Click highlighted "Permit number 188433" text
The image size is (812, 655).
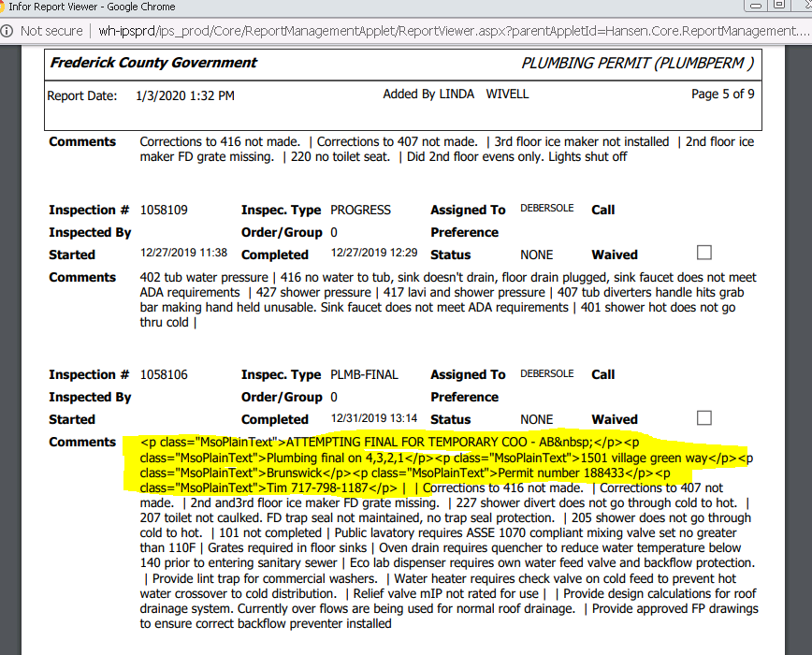tap(561, 473)
